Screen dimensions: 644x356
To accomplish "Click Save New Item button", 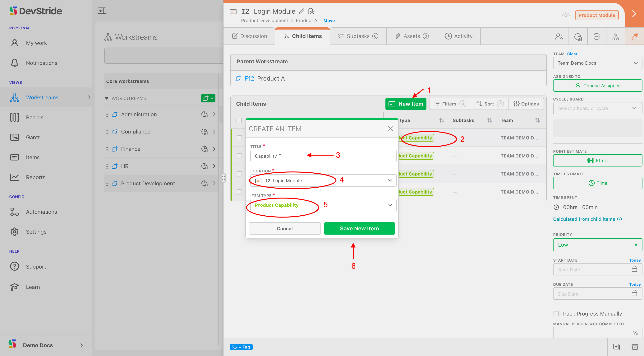I will coord(359,228).
